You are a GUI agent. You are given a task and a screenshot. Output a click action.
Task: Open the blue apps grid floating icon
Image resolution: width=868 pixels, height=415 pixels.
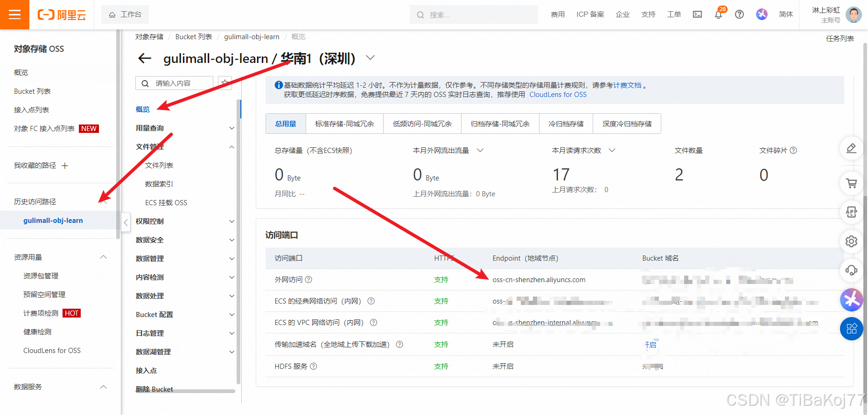[851, 328]
